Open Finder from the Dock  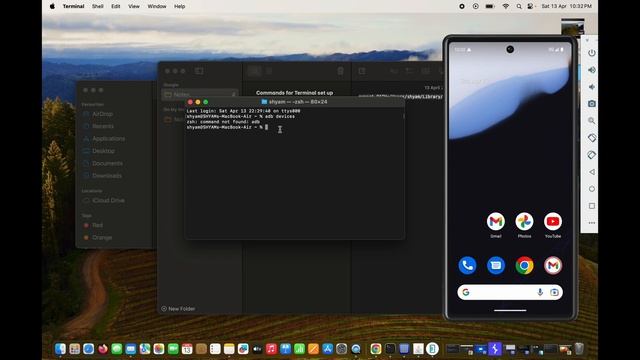coord(60,349)
